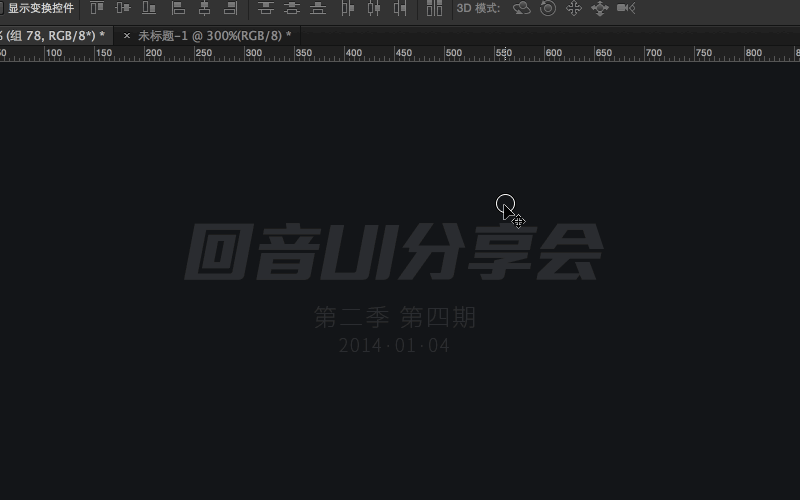Align left edges of layers
800x500 pixels.
point(178,8)
